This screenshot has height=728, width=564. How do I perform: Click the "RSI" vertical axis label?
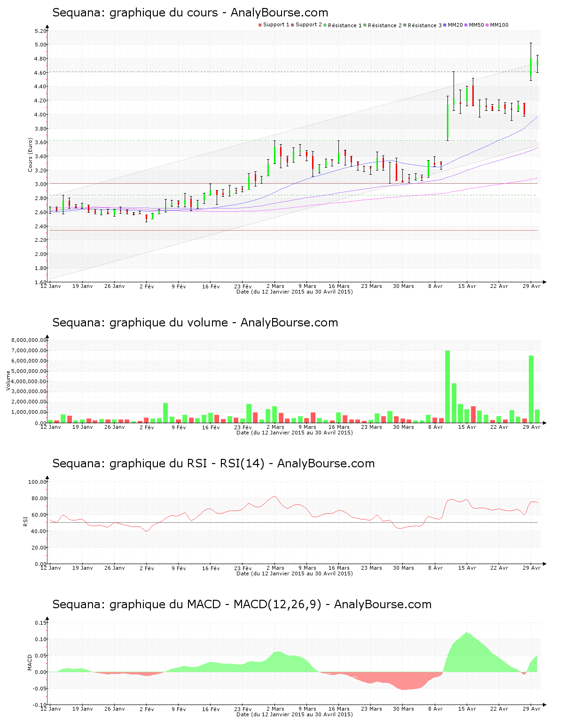25,520
